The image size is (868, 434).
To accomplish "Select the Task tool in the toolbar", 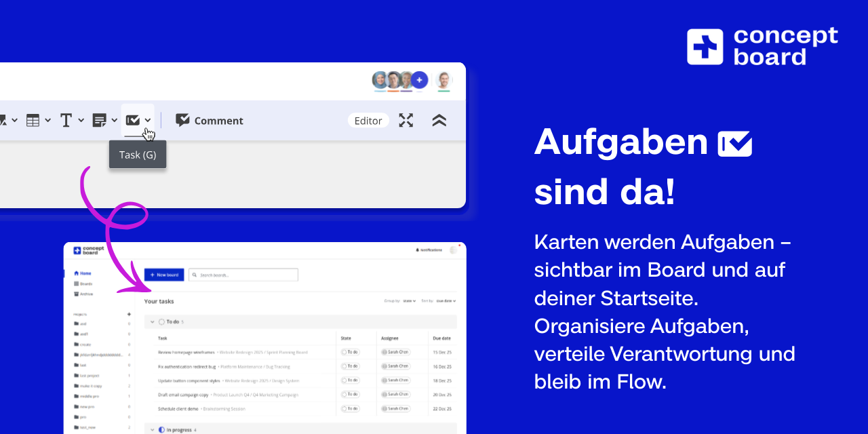I will pos(133,119).
